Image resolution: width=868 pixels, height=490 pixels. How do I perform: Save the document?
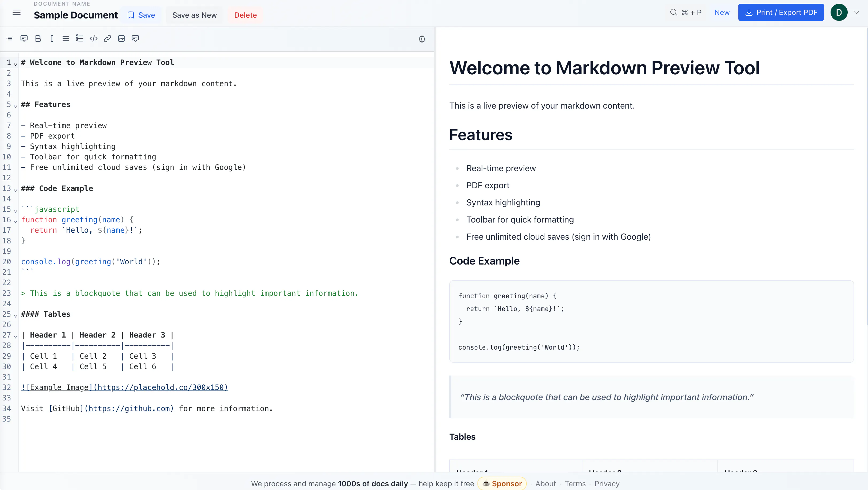pos(141,15)
